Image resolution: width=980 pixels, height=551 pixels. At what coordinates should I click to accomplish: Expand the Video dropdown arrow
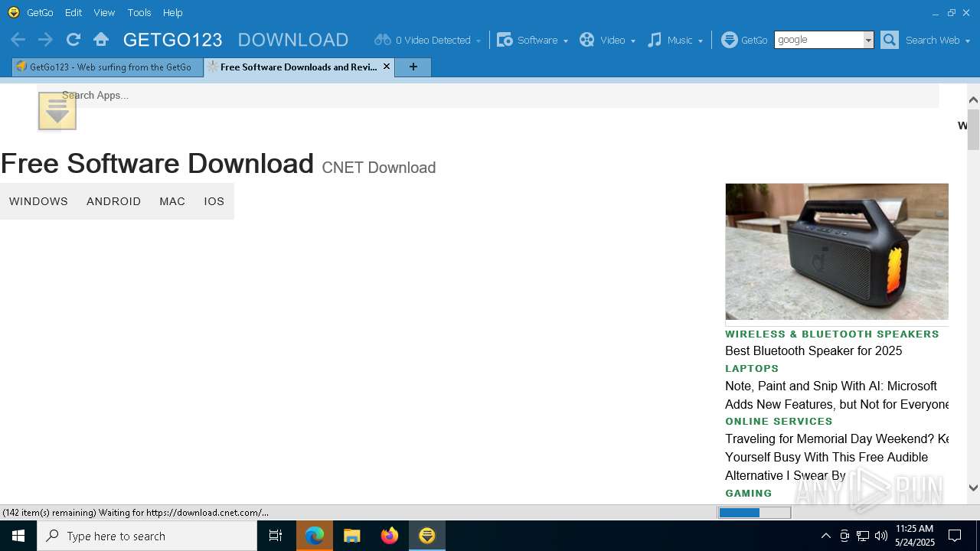633,41
